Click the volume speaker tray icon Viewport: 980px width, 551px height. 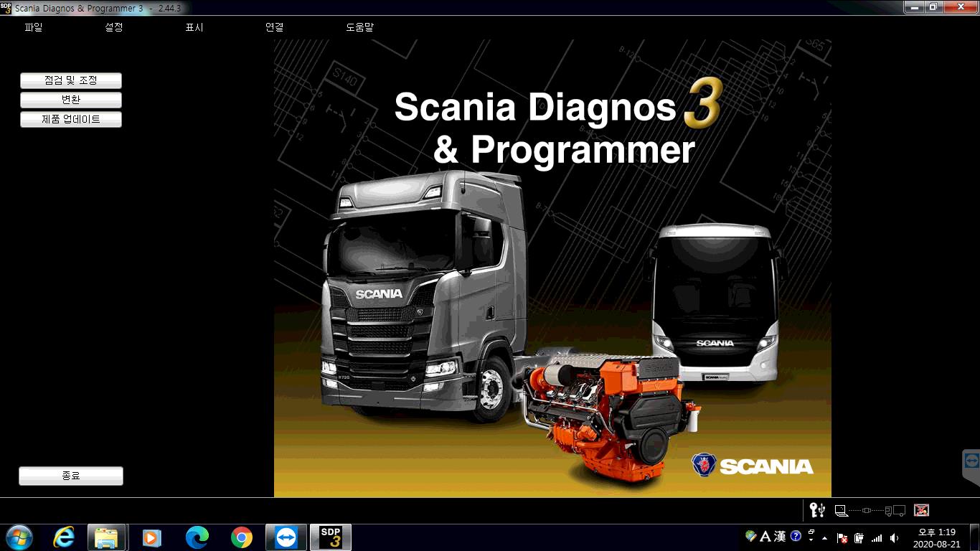coord(894,537)
